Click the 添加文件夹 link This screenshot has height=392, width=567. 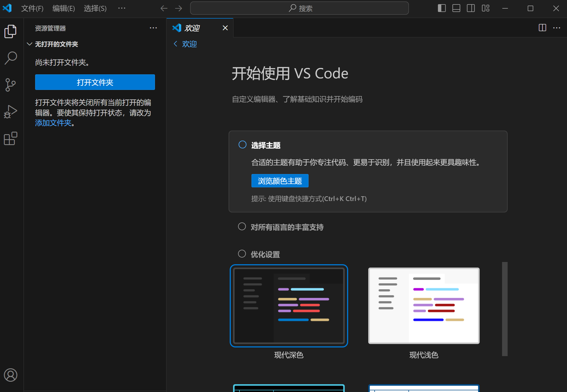pos(53,123)
